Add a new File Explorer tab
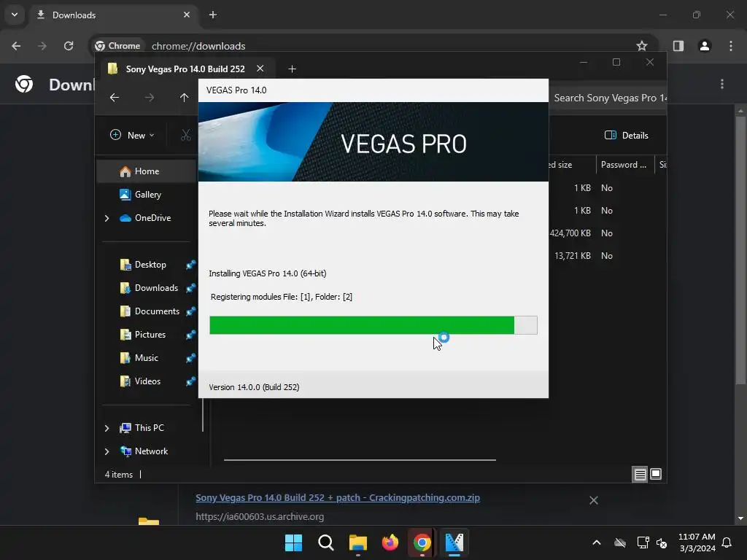This screenshot has height=560, width=747. [292, 69]
